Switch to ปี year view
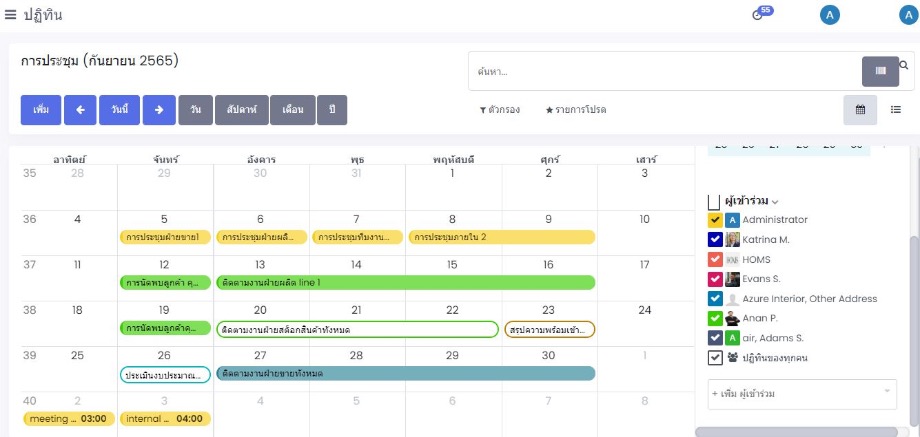This screenshot has height=437, width=920. (x=332, y=110)
